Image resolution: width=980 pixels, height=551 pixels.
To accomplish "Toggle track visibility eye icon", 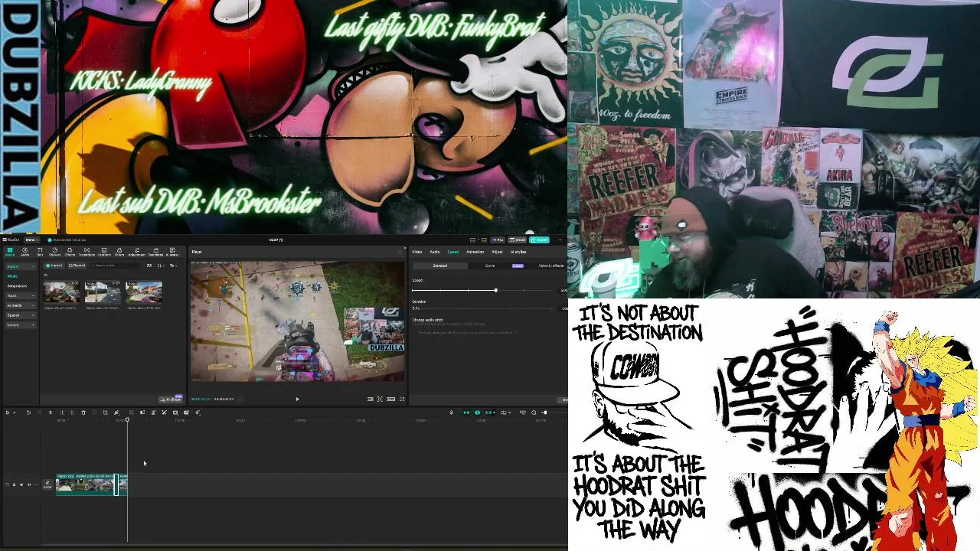I will [x=21, y=484].
